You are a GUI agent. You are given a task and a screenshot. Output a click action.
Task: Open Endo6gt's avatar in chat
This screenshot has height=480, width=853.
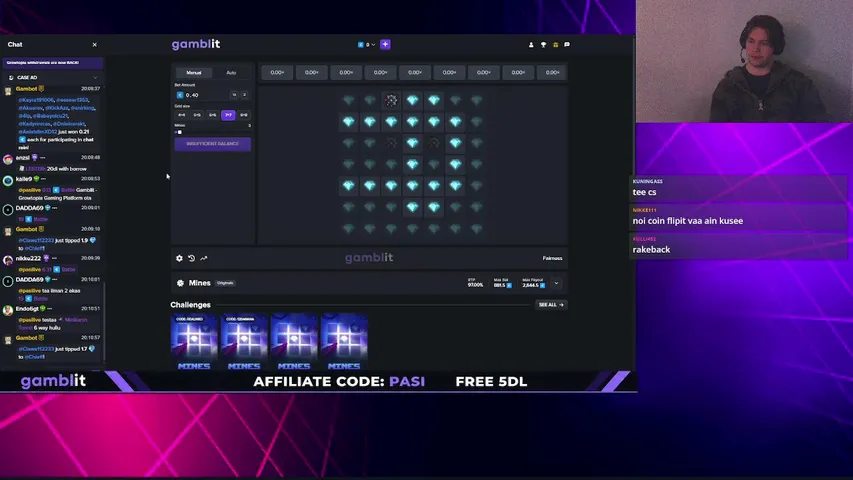pos(8,310)
